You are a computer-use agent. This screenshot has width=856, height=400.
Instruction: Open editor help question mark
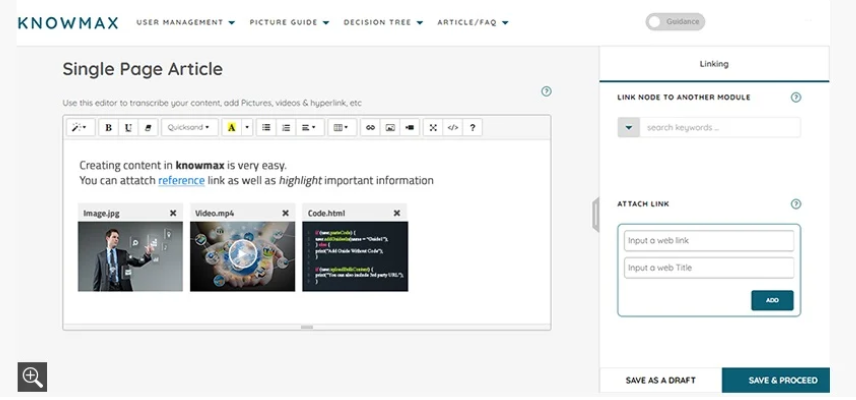(473, 128)
